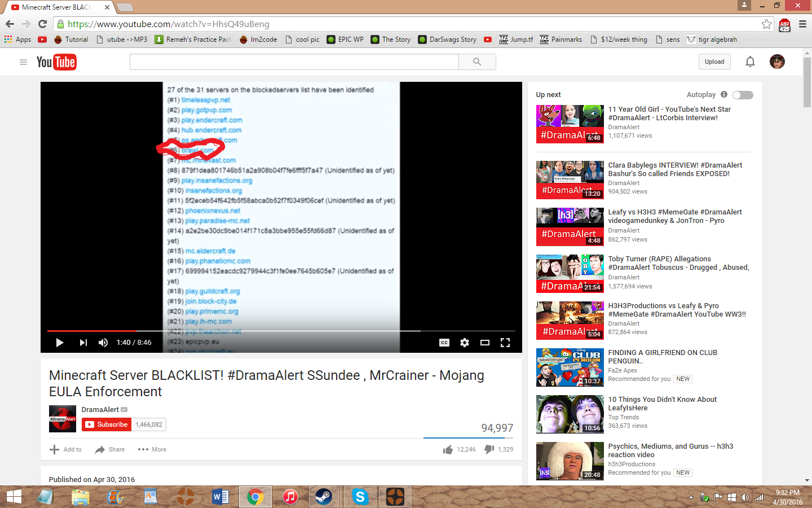Open the Painmarks bookmark
The image size is (812, 508).
click(x=561, y=40)
